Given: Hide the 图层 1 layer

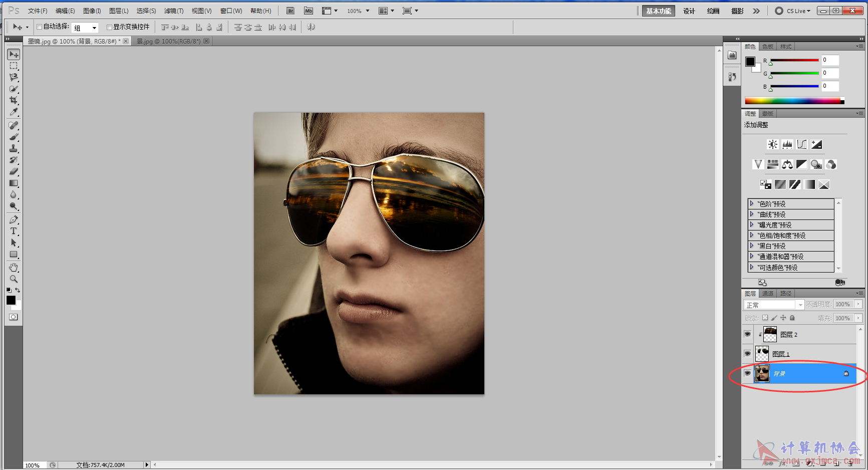Looking at the screenshot, I should [x=747, y=354].
